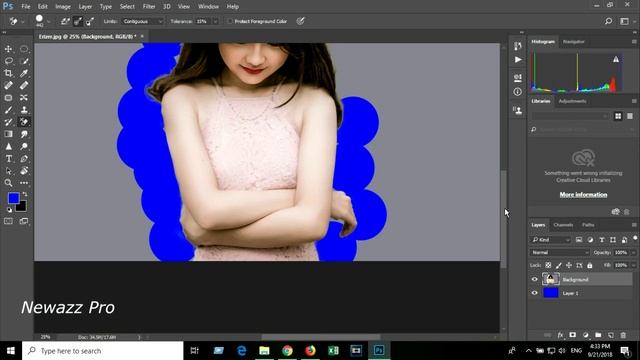
Task: Enable sampling background swatch option
Action: click(90, 21)
